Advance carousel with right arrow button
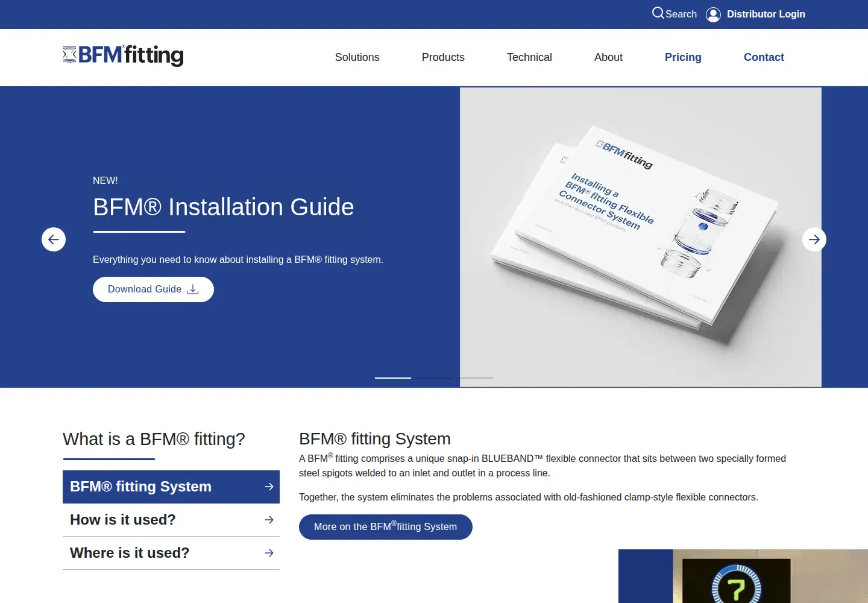The width and height of the screenshot is (868, 603). 814,239
